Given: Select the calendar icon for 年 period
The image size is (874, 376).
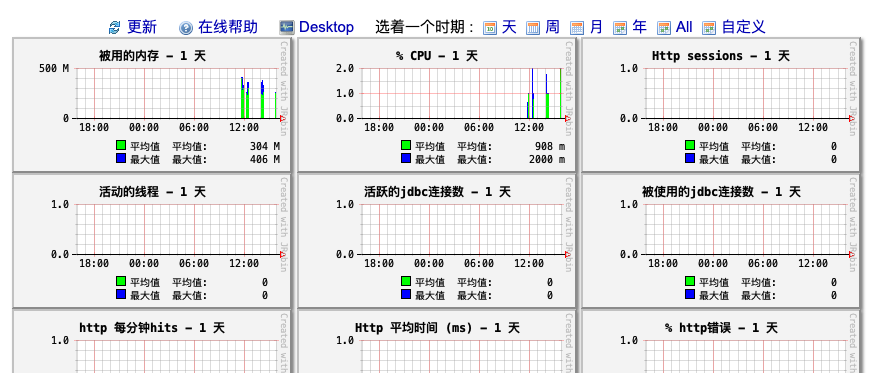Looking at the screenshot, I should [620, 27].
